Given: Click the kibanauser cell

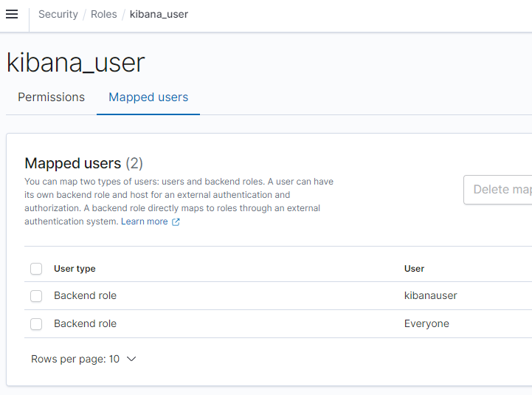Looking at the screenshot, I should 431,295.
